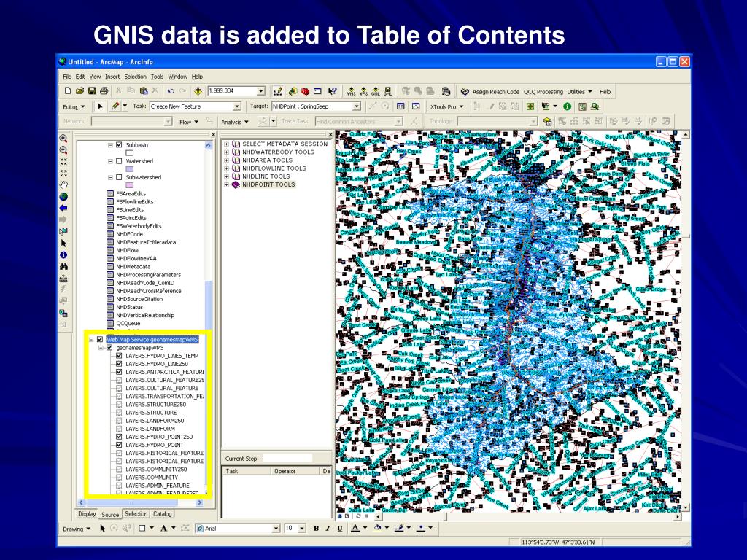Open the font name Arial dropdown
Screen dimensions: 747x560
tap(276, 529)
